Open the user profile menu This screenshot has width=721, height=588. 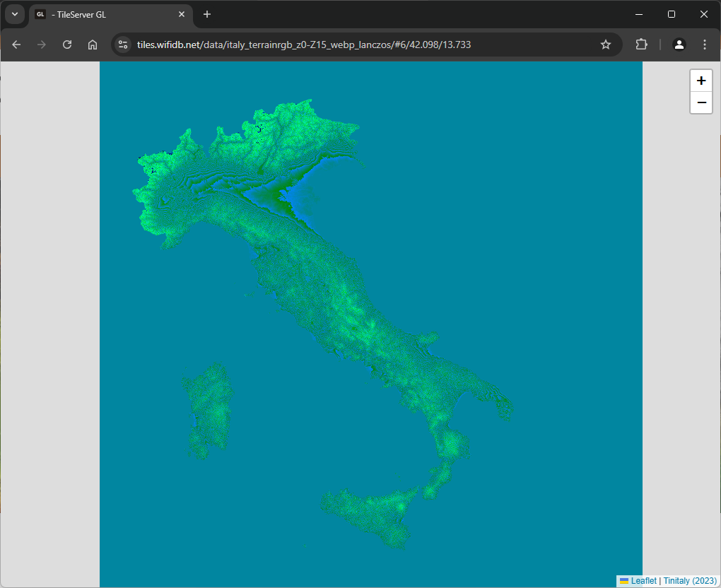point(679,45)
